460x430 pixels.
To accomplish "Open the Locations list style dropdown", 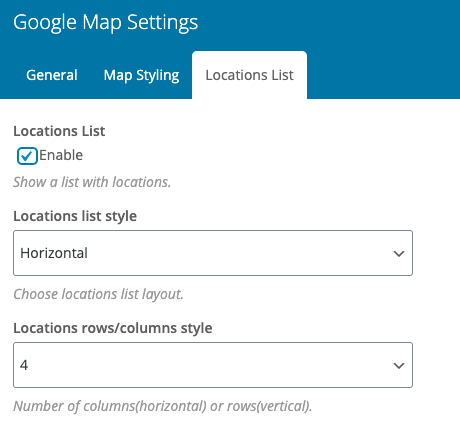I will tap(213, 253).
